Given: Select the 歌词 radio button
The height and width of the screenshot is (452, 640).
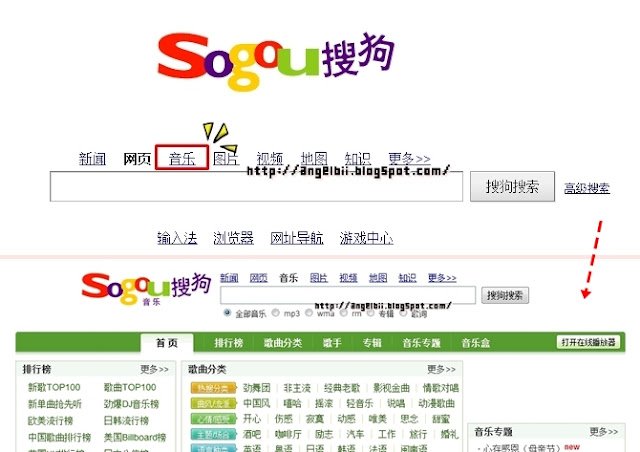Looking at the screenshot, I should (x=403, y=313).
